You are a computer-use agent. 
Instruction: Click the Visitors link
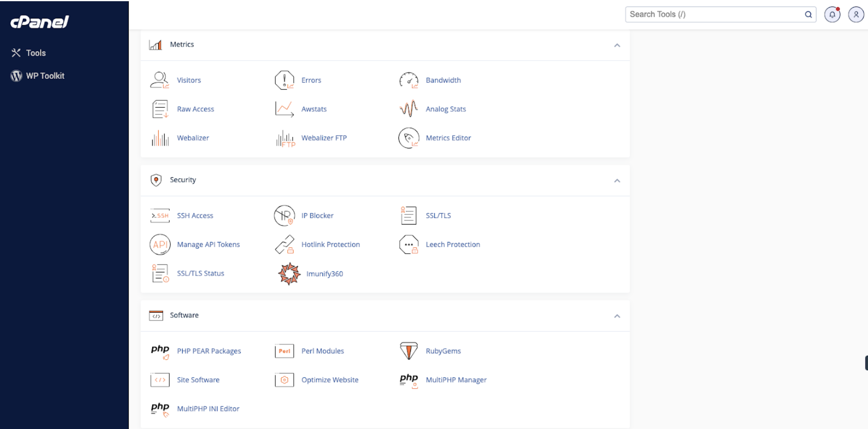189,80
